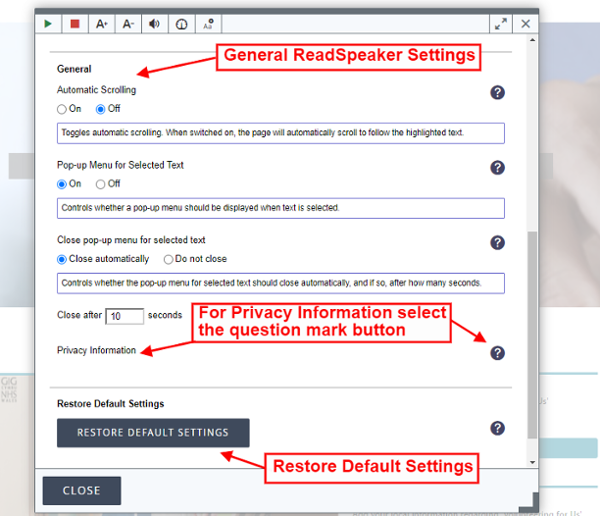Decrease text size with A- icon
This screenshot has width=600, height=516.
point(128,24)
